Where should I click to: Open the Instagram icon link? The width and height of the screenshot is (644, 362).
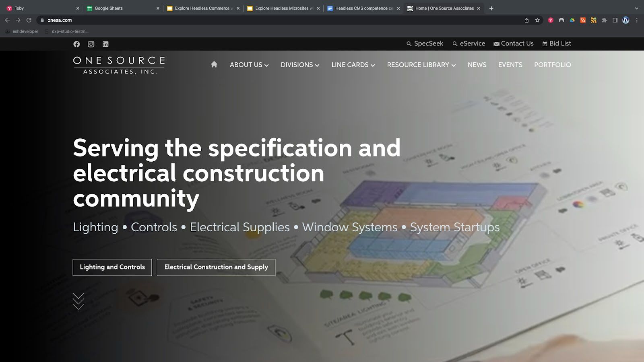[x=91, y=44]
